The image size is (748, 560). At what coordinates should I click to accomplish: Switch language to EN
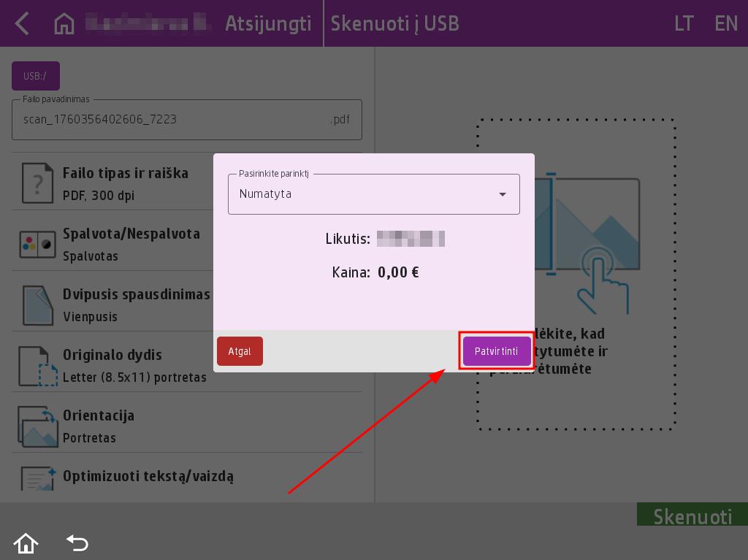point(725,23)
